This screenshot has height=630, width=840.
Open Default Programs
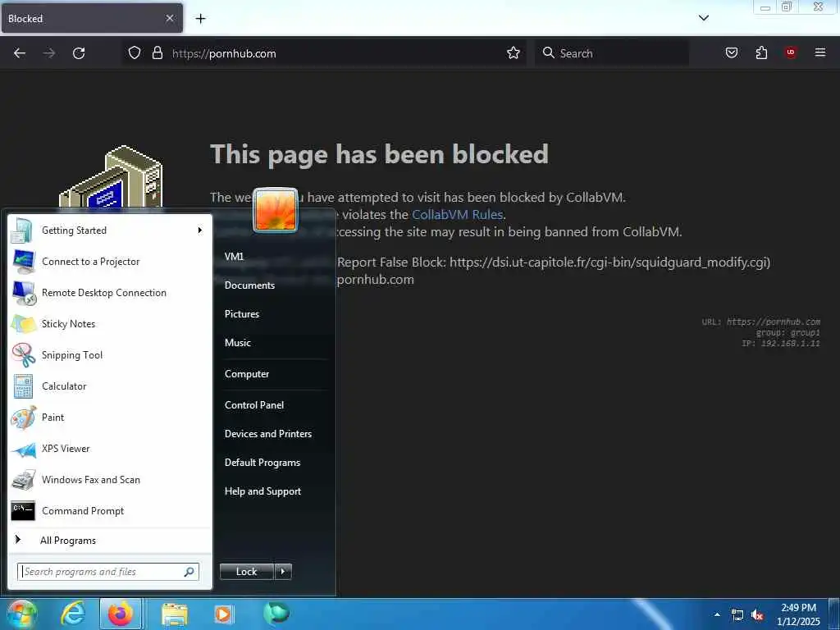pyautogui.click(x=262, y=463)
